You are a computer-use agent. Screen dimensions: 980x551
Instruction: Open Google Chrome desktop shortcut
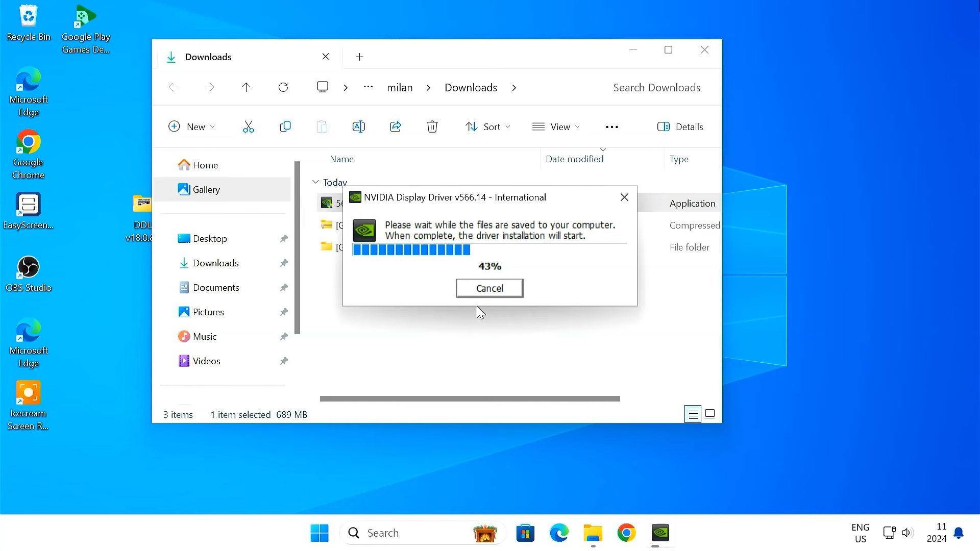click(29, 155)
